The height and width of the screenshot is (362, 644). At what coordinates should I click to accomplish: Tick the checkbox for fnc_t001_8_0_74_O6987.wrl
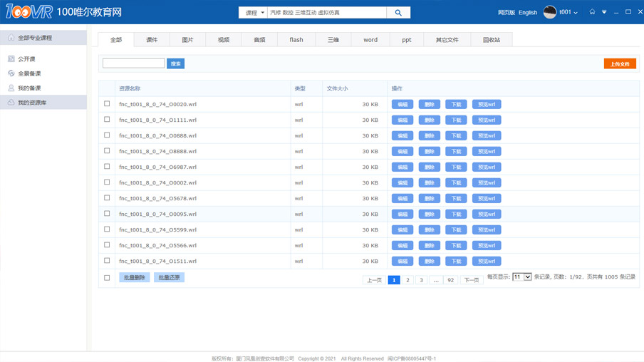[x=107, y=167]
